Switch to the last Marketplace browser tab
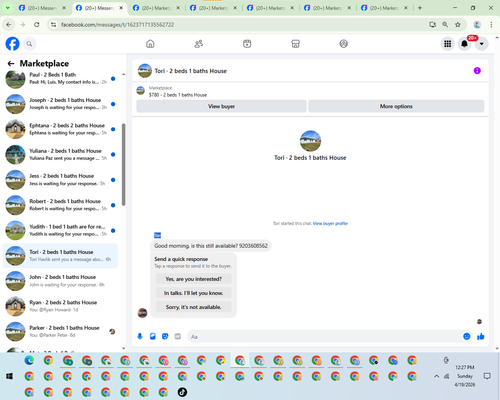The width and height of the screenshot is (500, 400). [x=384, y=8]
